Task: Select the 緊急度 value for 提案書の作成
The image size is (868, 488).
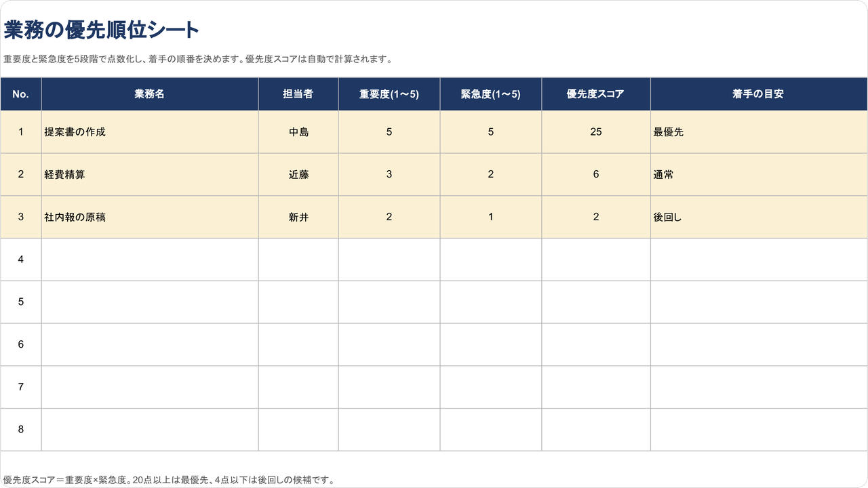Action: click(x=491, y=132)
